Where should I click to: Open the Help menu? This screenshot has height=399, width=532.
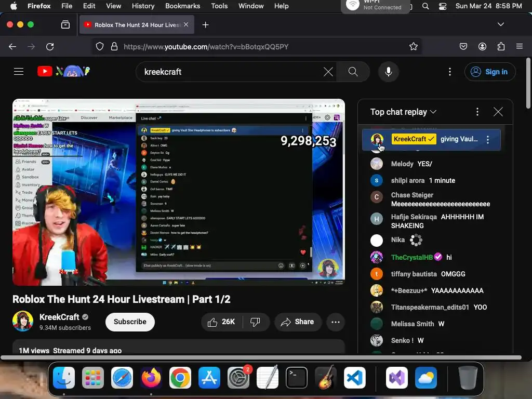point(281,6)
